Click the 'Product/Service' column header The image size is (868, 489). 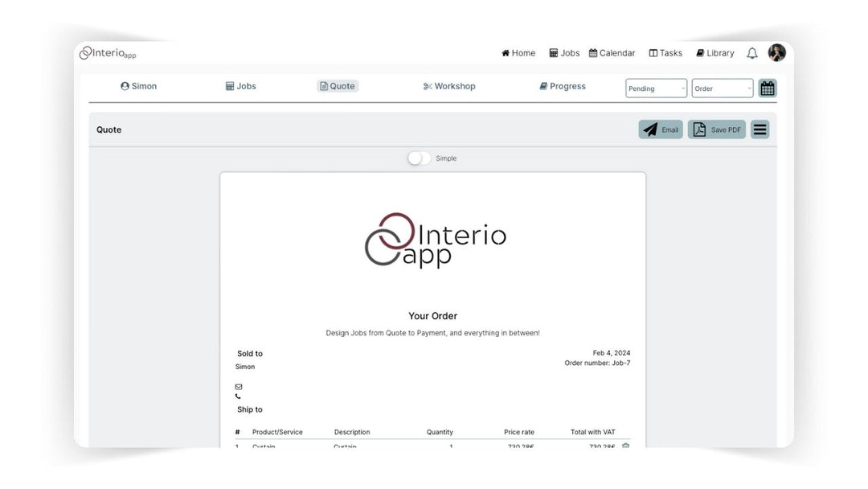click(x=277, y=432)
